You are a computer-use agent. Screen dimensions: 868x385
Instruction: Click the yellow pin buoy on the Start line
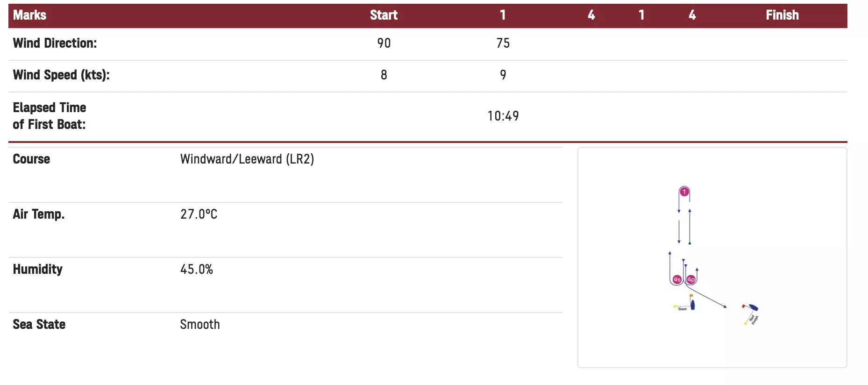pos(675,307)
